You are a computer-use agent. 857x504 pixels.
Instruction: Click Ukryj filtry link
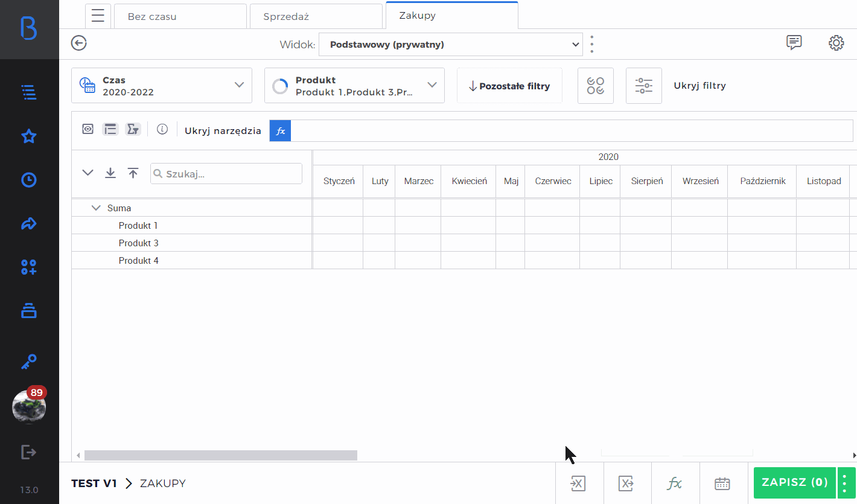tap(700, 86)
